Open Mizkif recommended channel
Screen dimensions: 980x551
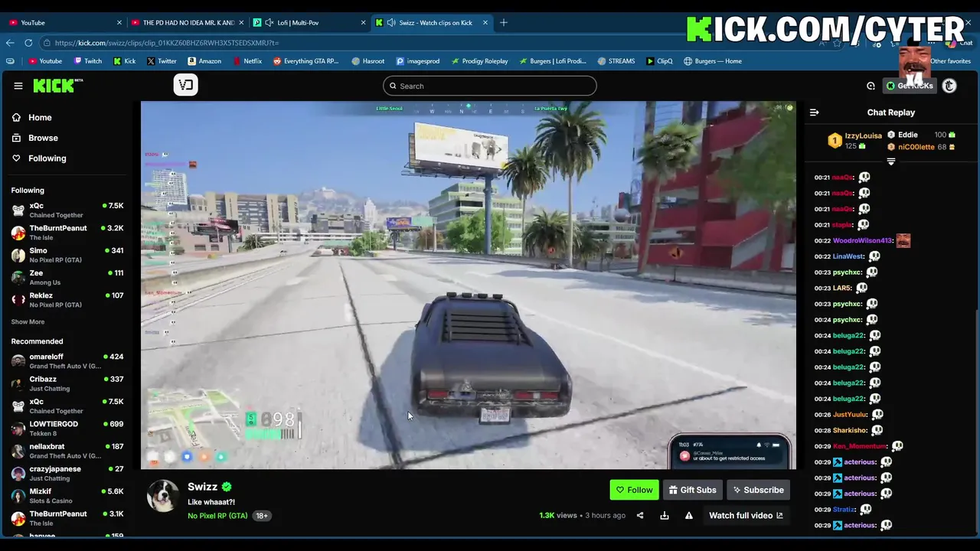67,496
